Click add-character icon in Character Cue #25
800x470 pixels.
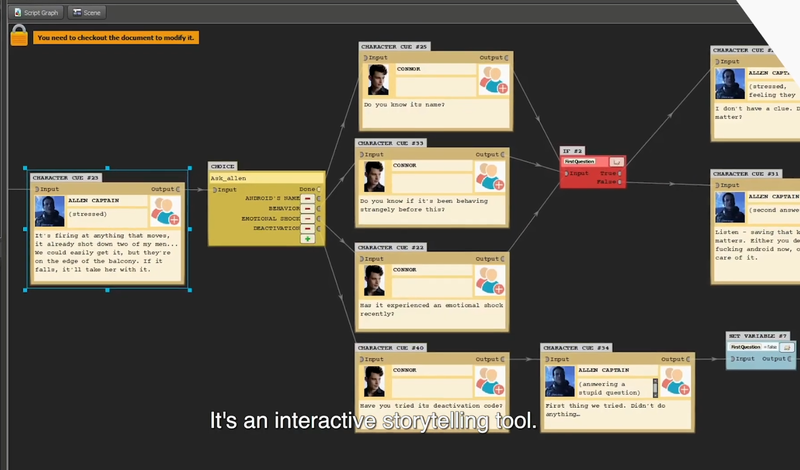coord(490,82)
